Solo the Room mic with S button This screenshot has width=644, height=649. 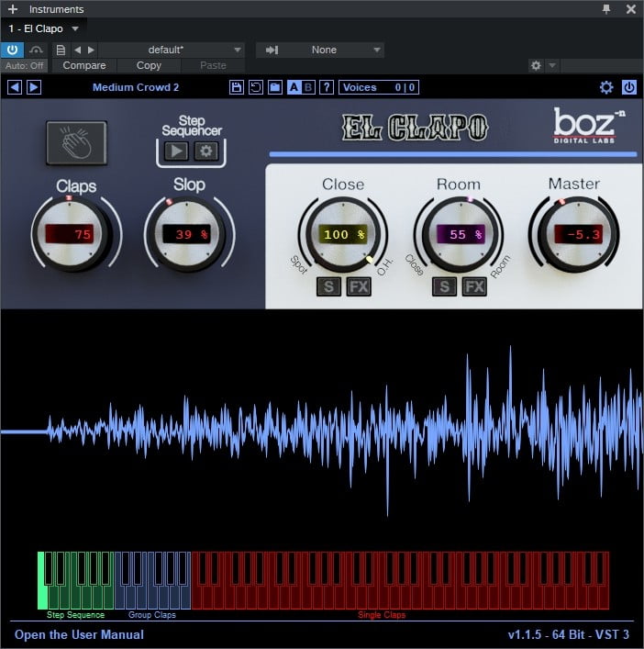445,286
